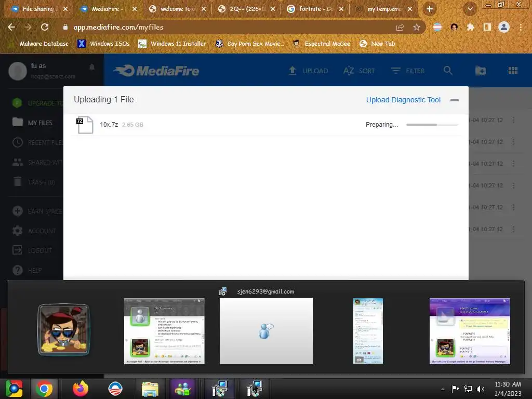Viewport: 532px width, 399px height.
Task: Click the network tray icon
Action: (468, 389)
